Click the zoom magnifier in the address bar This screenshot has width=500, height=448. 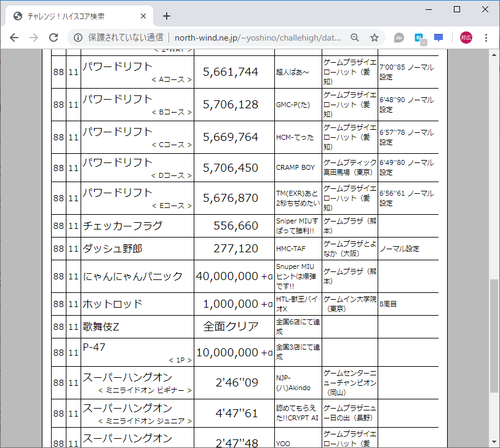tap(355, 38)
